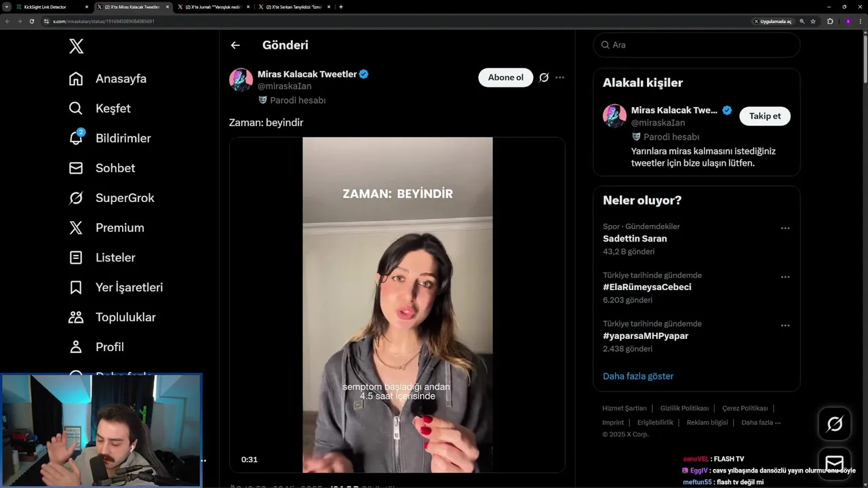Open the floating Grok button

tap(835, 424)
